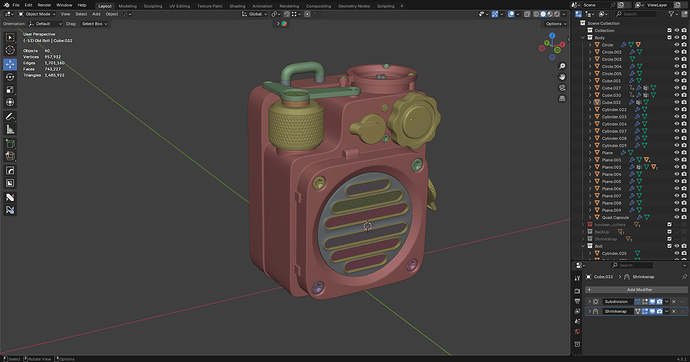Open the viewport View menu
The image size is (690, 362).
(x=65, y=14)
